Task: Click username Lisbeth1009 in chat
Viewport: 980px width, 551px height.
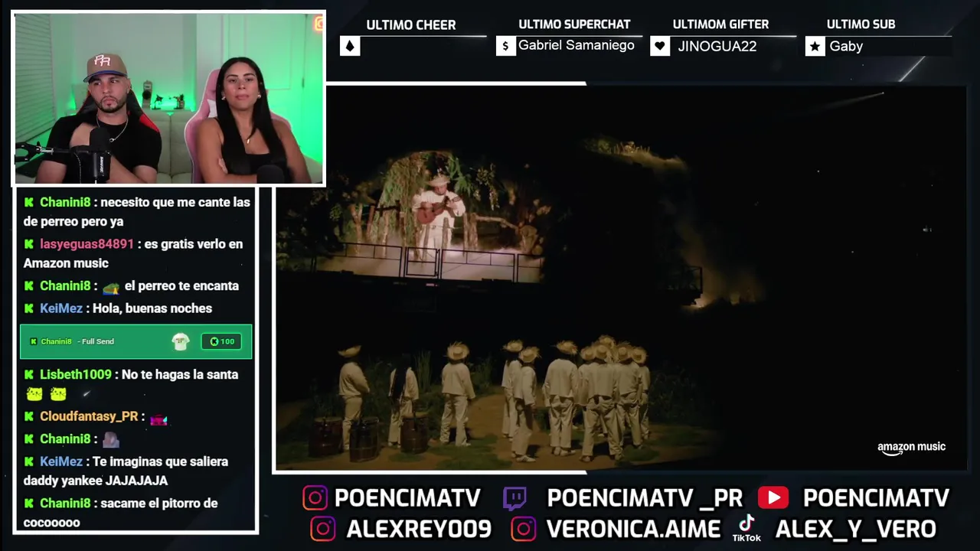Action: coord(76,375)
